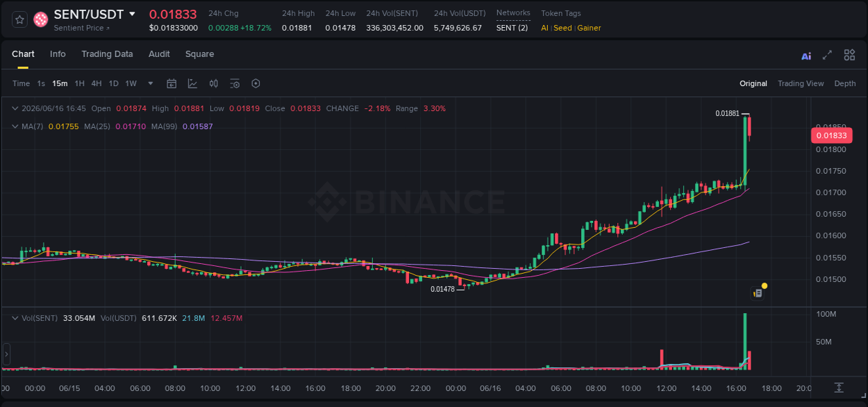Open the chart display settings list icon
The width and height of the screenshot is (868, 407).
235,83
